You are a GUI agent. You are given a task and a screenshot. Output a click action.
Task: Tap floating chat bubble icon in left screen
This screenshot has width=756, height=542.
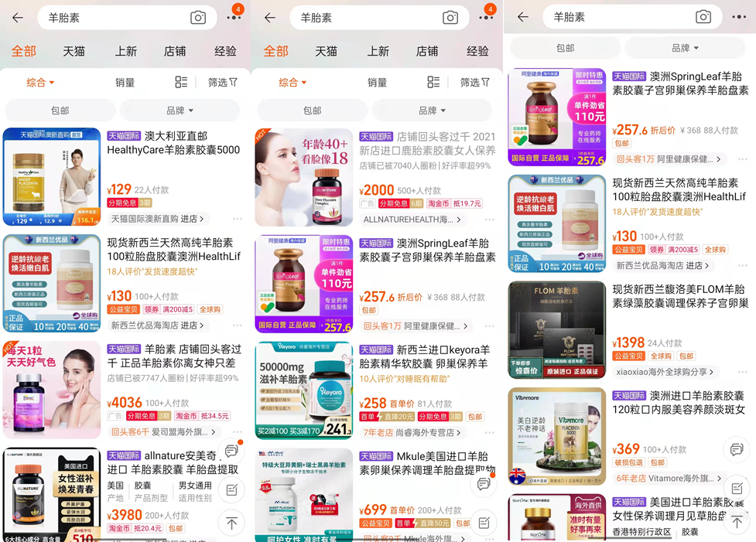pyautogui.click(x=232, y=451)
